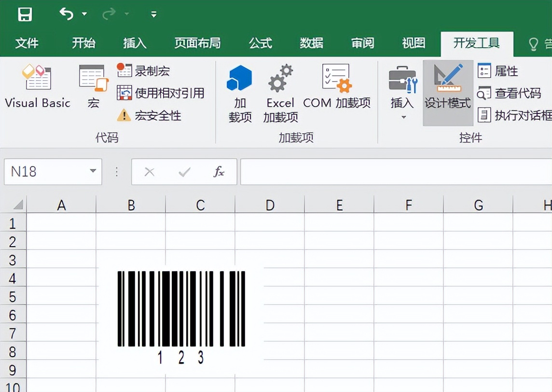Open the 文件 tab
Screen dimensions: 552x392
tap(27, 43)
